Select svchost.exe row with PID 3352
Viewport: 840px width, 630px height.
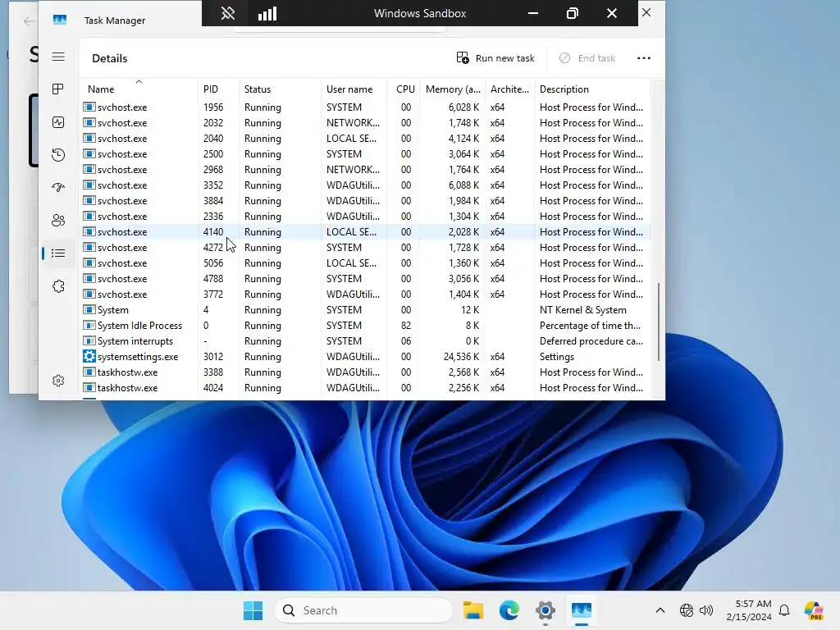pos(366,185)
